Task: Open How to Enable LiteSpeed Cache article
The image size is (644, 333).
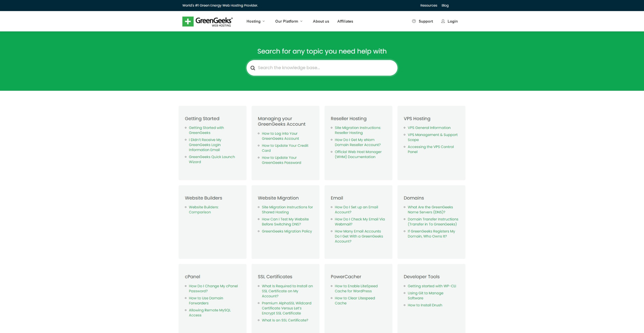Action: click(356, 289)
